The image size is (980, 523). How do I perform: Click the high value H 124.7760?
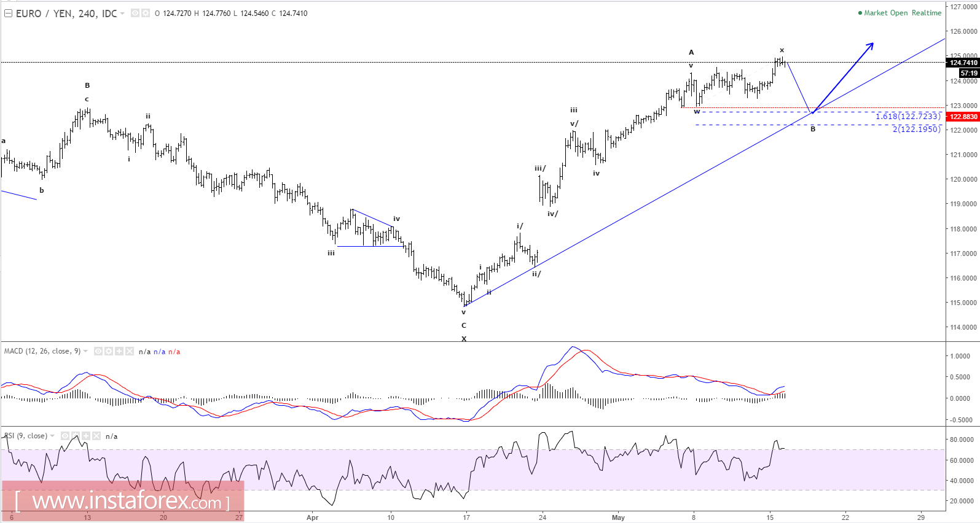pos(213,14)
